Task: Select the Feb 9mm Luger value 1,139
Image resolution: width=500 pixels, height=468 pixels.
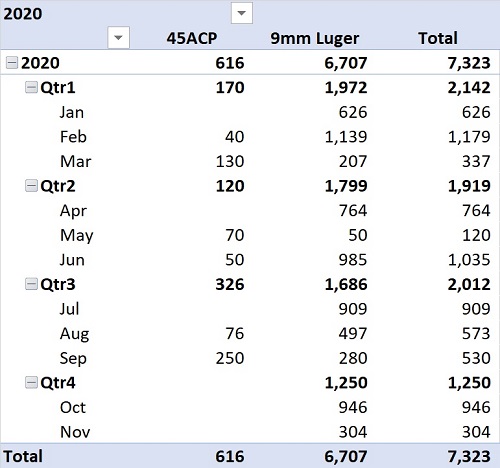Action: pos(346,137)
